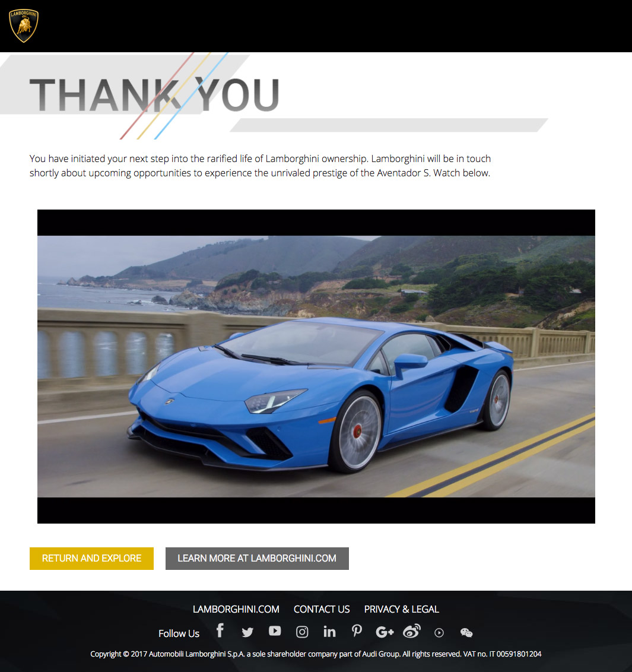The width and height of the screenshot is (632, 672).
Task: Open the Privacy & Legal link
Action: (x=402, y=609)
